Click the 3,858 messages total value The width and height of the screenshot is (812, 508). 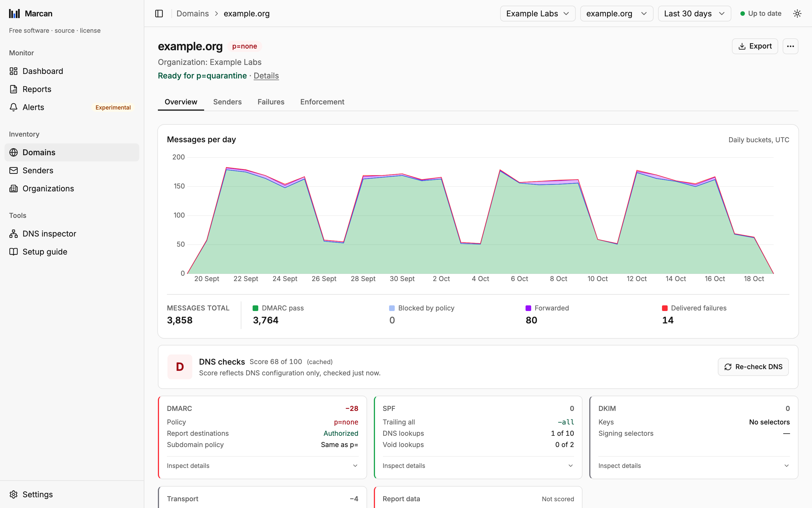[180, 320]
